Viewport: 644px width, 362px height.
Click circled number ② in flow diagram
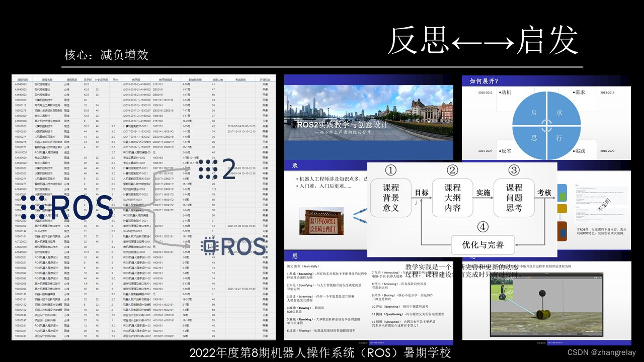(x=453, y=170)
